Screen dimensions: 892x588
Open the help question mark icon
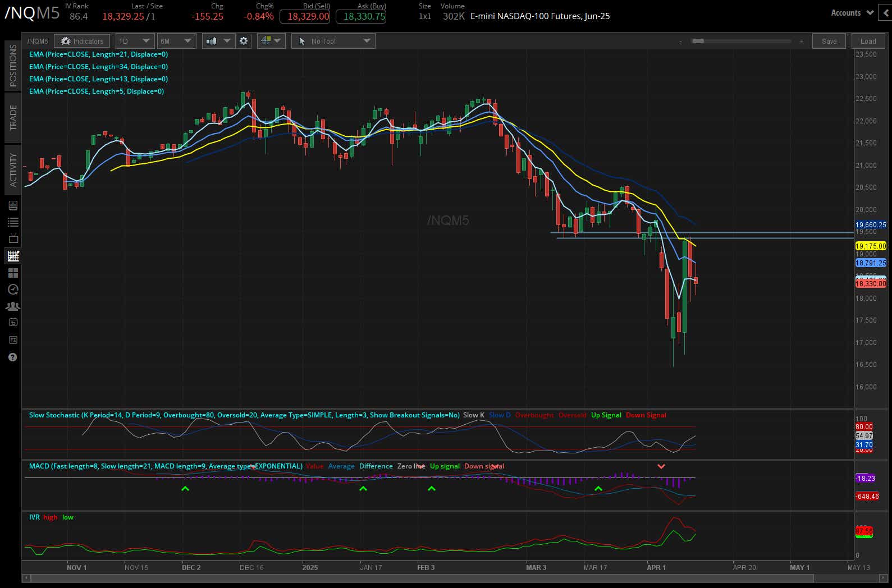[x=13, y=357]
